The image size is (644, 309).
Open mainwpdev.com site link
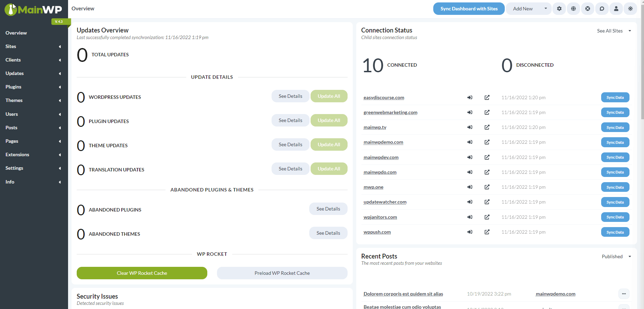click(x=381, y=158)
